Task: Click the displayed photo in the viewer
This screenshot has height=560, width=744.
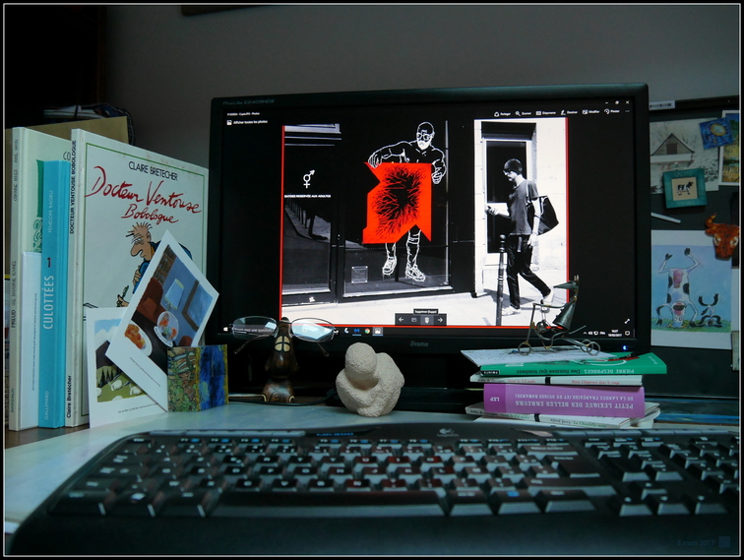Action: (x=423, y=217)
